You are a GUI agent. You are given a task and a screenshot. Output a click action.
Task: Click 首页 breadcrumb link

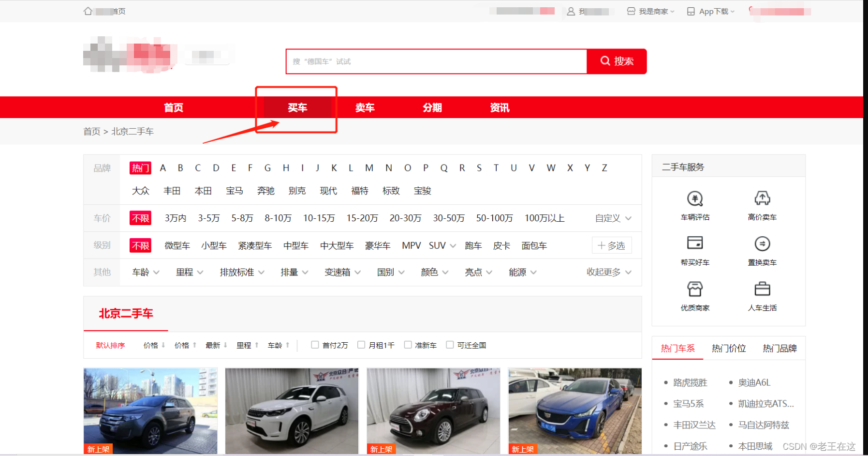(x=92, y=132)
